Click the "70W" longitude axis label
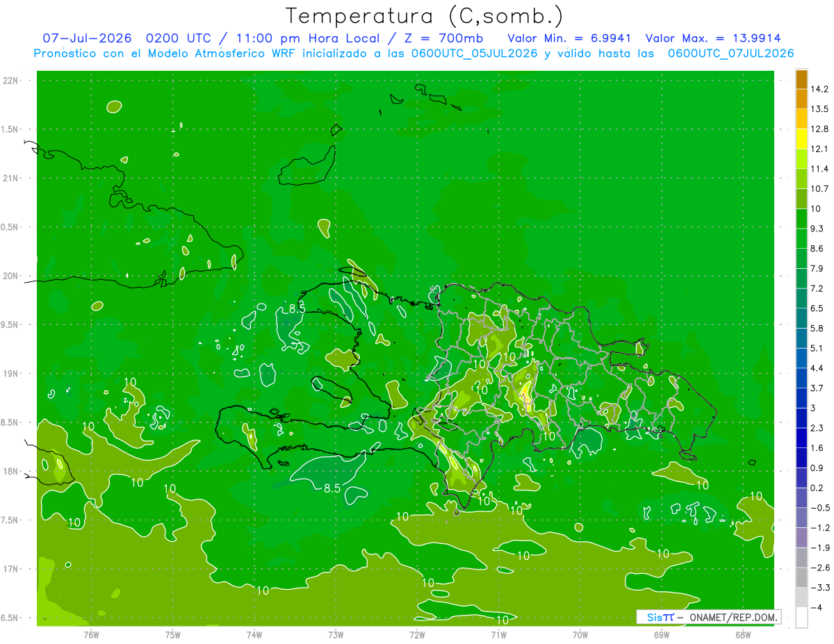Viewport: 834px width, 644px height. click(580, 634)
